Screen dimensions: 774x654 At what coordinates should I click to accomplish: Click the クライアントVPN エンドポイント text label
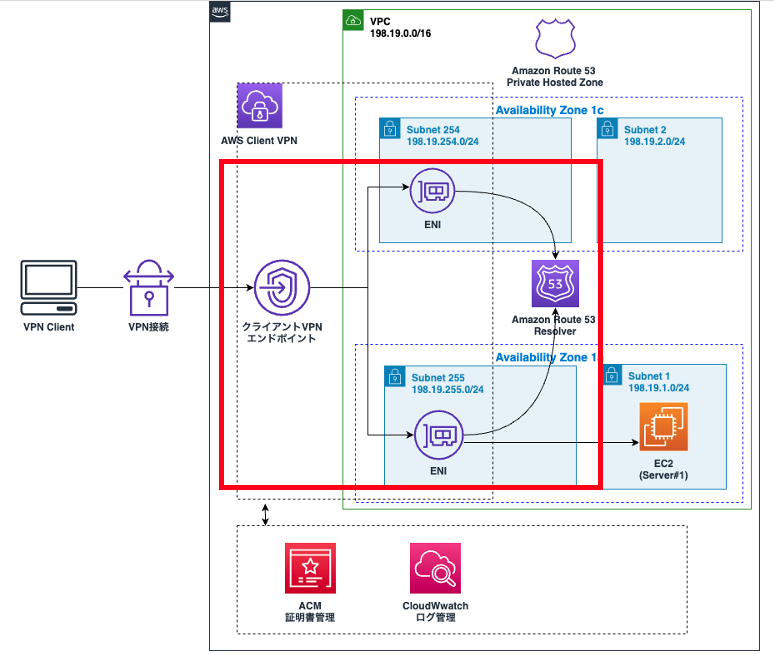pyautogui.click(x=282, y=333)
